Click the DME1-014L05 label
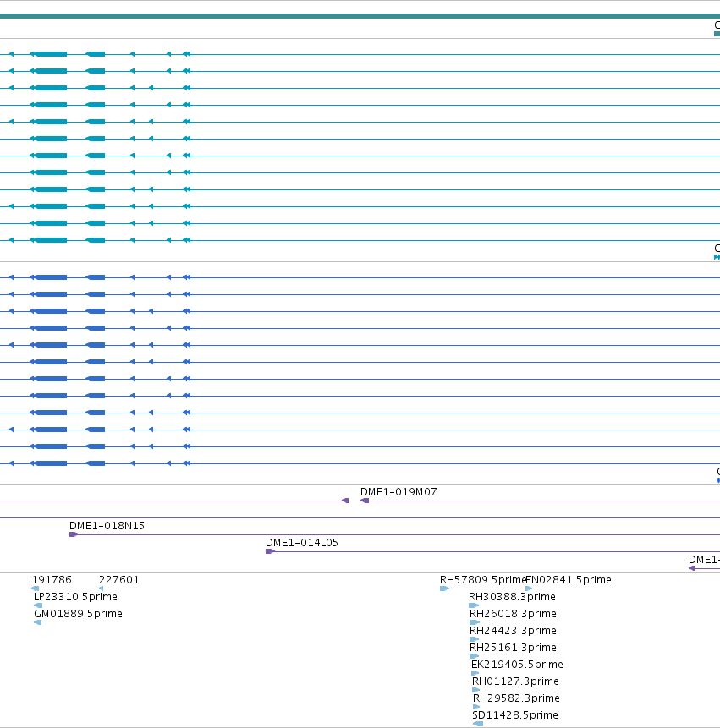The width and height of the screenshot is (720, 728). point(302,542)
